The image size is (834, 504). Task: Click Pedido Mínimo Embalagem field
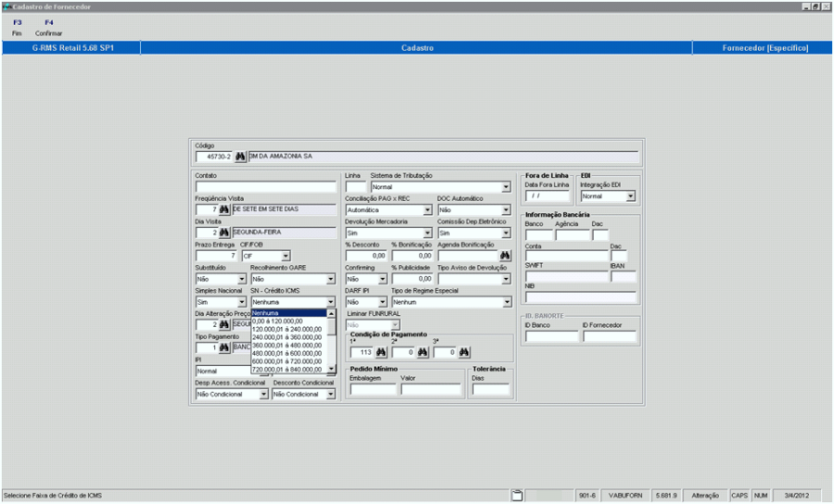(x=373, y=390)
